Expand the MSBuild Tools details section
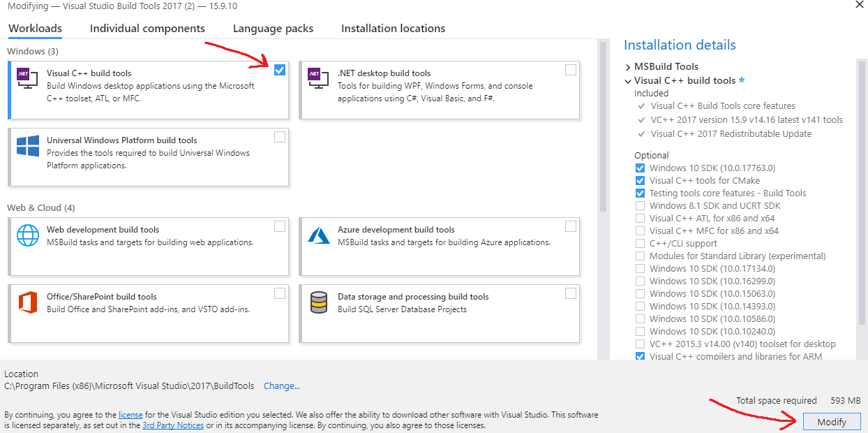This screenshot has height=433, width=868. pos(628,67)
